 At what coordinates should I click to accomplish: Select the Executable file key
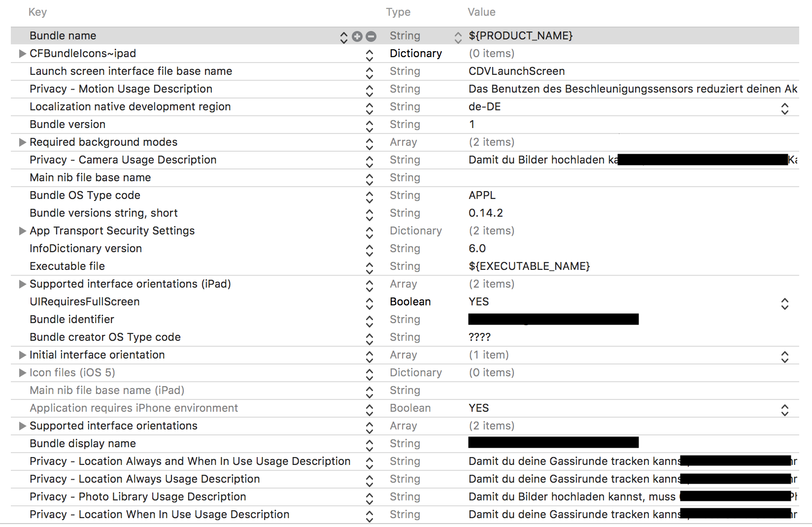click(x=67, y=266)
